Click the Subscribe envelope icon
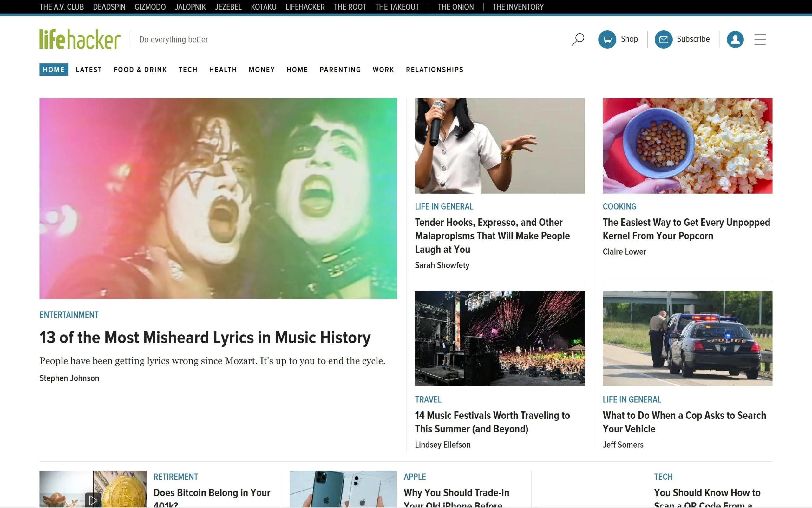812x508 pixels. (x=663, y=39)
